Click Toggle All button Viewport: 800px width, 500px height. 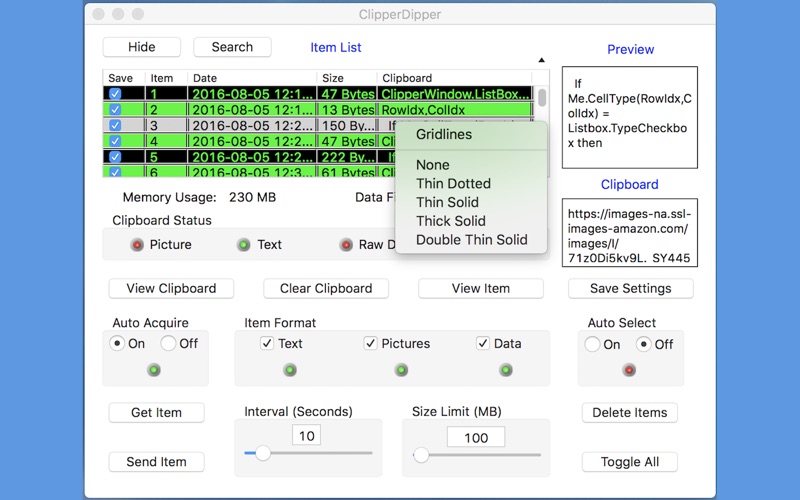coord(630,462)
